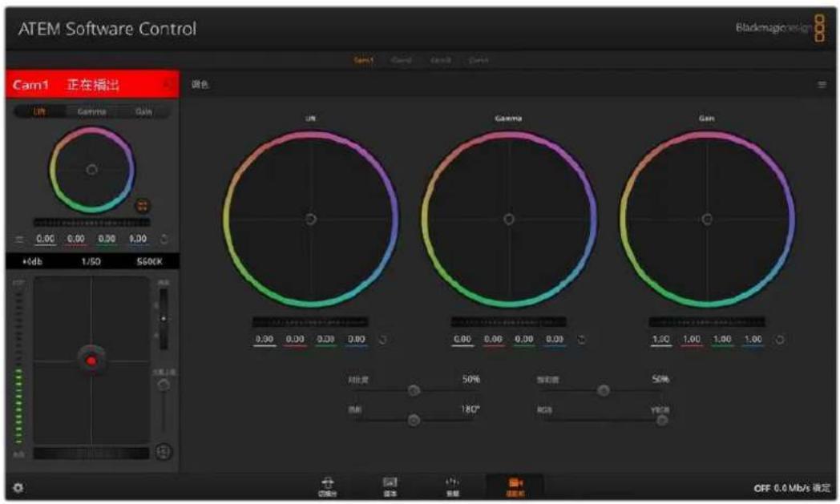Click the center of the small Cam1 wheel
Screen dimensions: 840x504
pos(91,170)
